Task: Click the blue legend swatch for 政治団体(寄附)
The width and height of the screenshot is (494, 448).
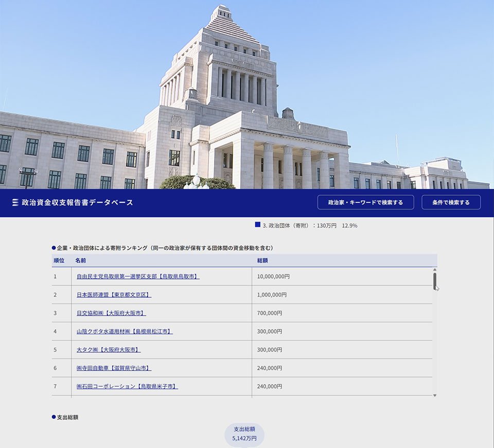Action: [x=258, y=225]
